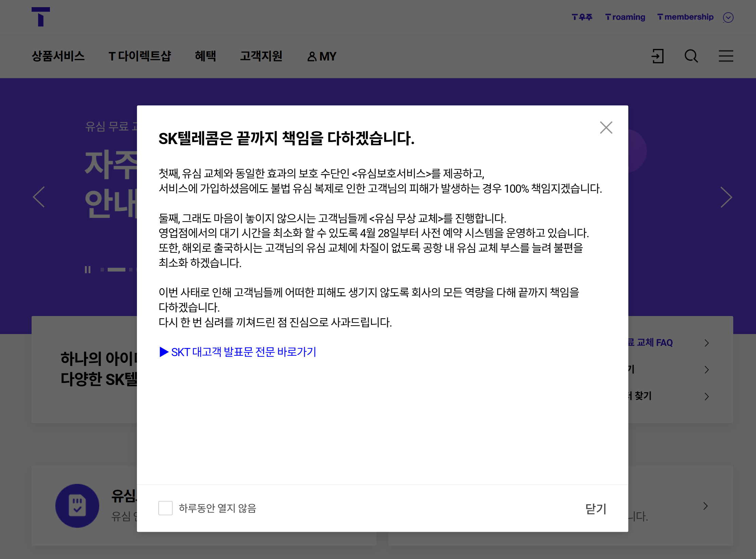
Task: Open SKT 대고객 발표문 전문 바로가기 link
Action: [238, 352]
